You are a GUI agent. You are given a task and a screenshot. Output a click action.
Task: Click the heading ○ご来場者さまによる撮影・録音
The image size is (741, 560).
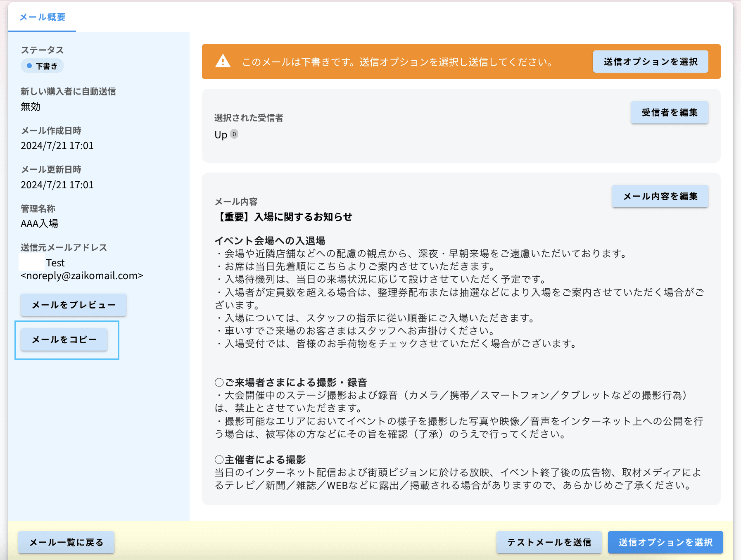point(291,382)
